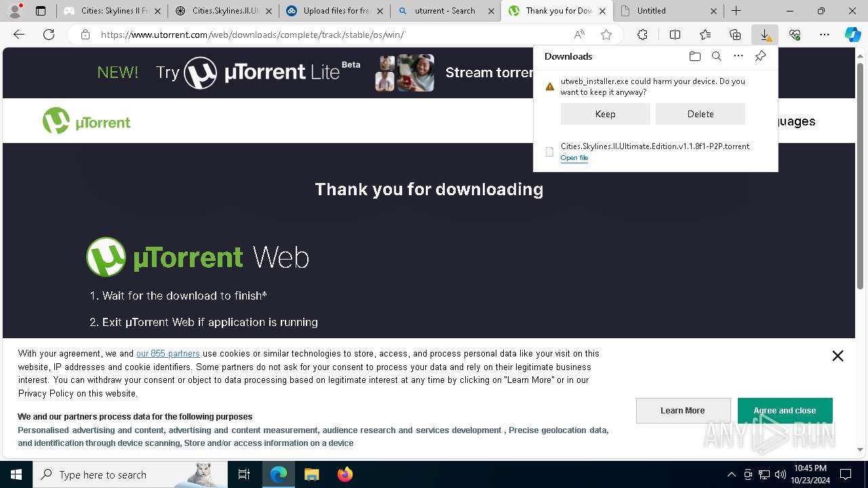Pin the Downloads panel
The image size is (868, 488).
click(760, 56)
